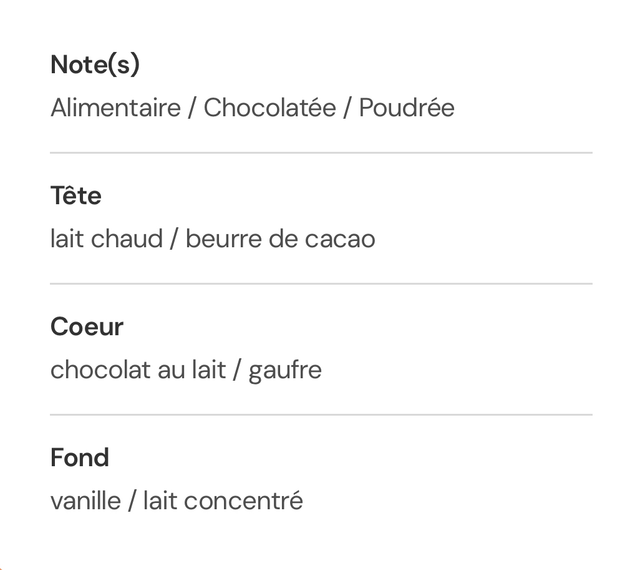Click the Fond section heading
Image resolution: width=640 pixels, height=570 pixels.
coord(80,458)
